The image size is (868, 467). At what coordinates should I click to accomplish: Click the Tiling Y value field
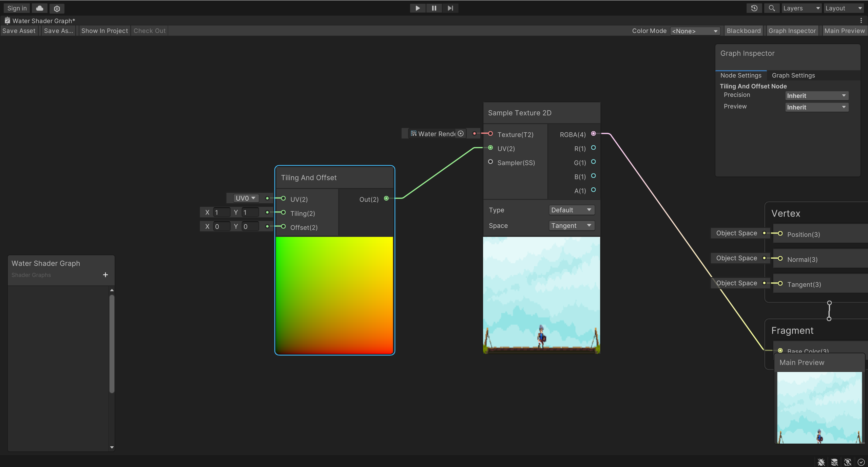250,212
